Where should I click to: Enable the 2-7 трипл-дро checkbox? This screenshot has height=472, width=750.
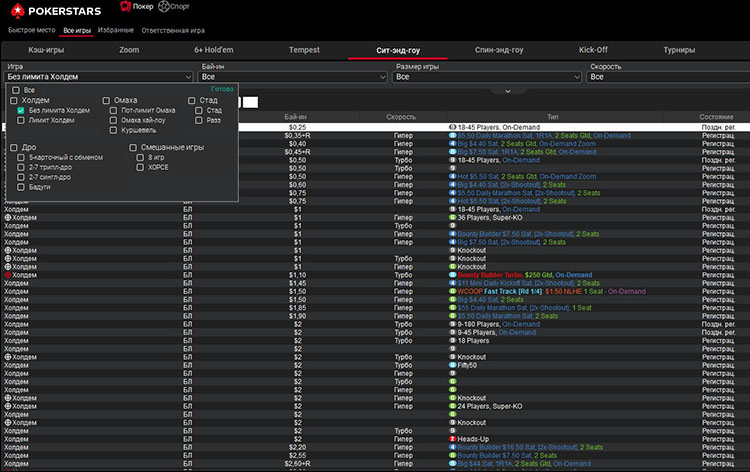tap(21, 167)
